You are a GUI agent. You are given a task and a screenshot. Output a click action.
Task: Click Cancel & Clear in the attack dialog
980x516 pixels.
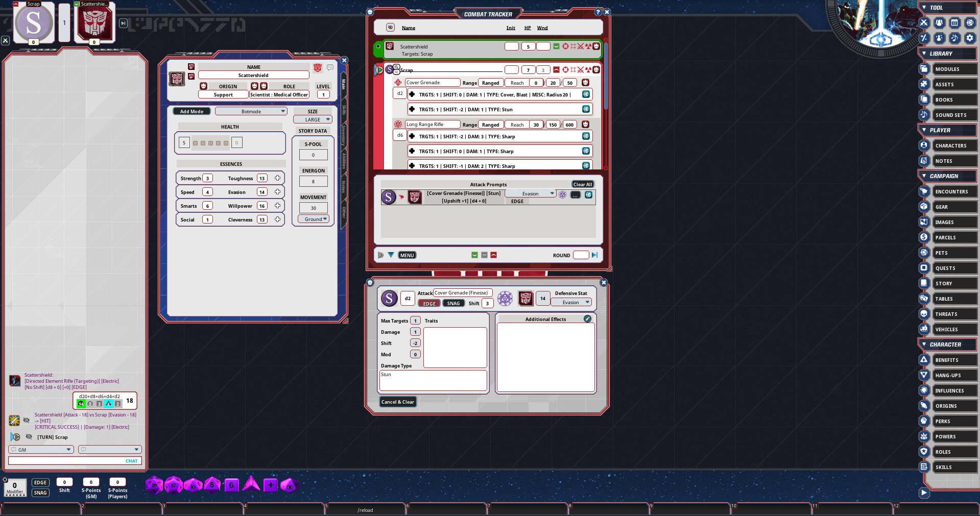point(397,402)
